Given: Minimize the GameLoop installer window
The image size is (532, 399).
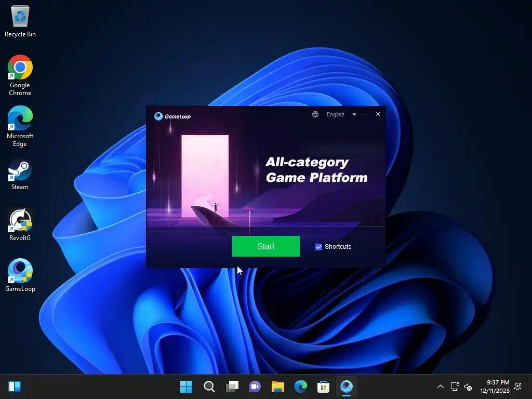Looking at the screenshot, I should point(364,114).
